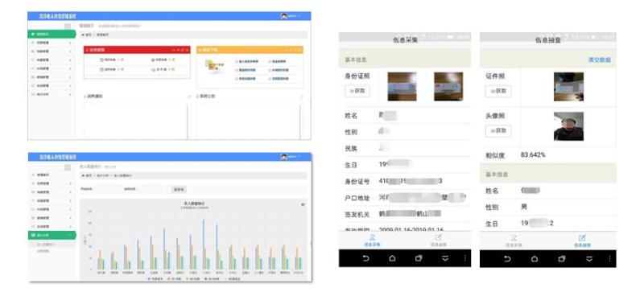Open the chart menu icon at chart's top-right

tap(303, 204)
